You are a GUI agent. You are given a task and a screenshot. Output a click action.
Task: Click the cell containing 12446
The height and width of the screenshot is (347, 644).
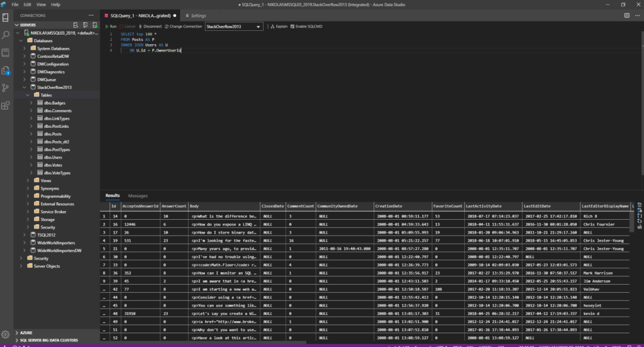click(x=140, y=224)
